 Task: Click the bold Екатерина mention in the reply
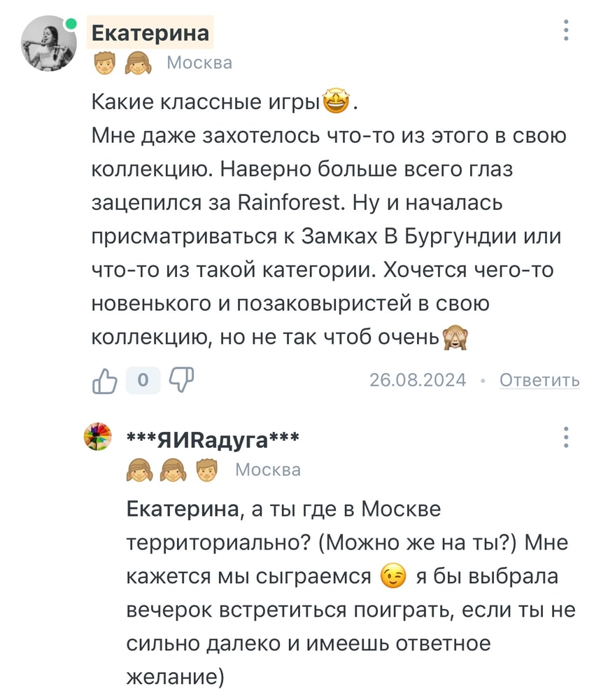(183, 509)
